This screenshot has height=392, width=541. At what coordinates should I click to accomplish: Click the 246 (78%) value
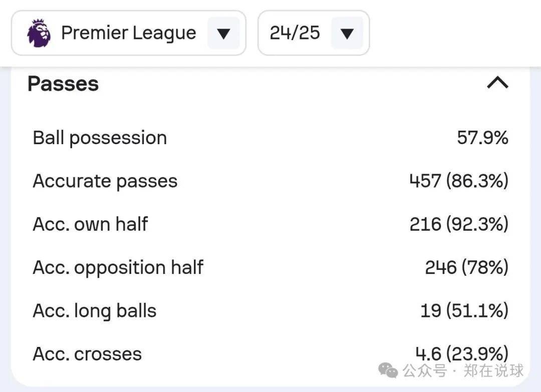tap(466, 267)
